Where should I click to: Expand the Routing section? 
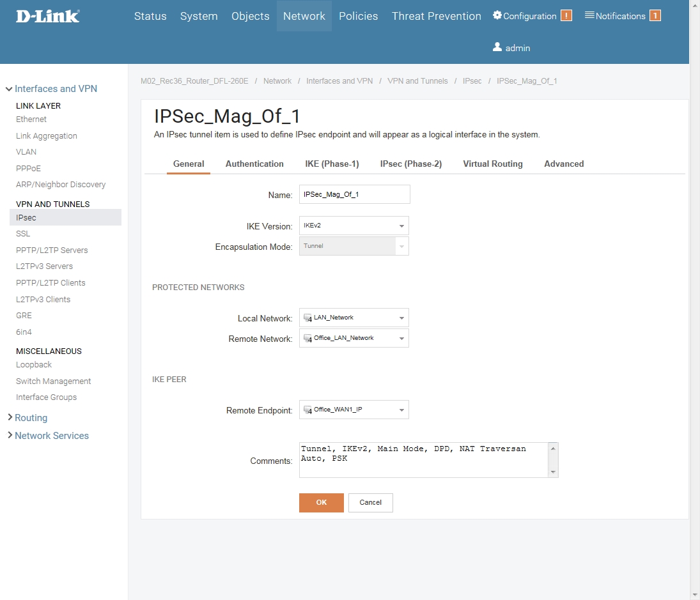(x=10, y=417)
